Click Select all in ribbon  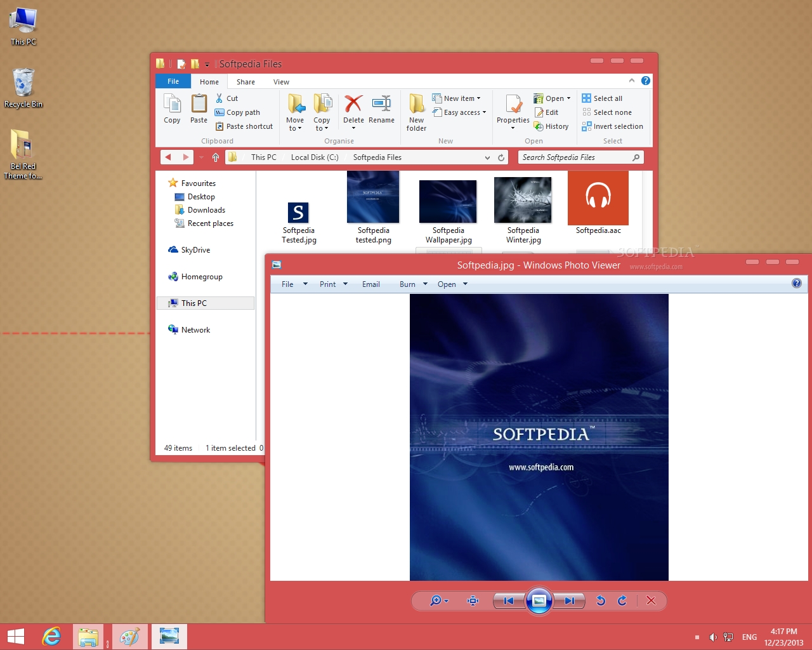[x=602, y=98]
